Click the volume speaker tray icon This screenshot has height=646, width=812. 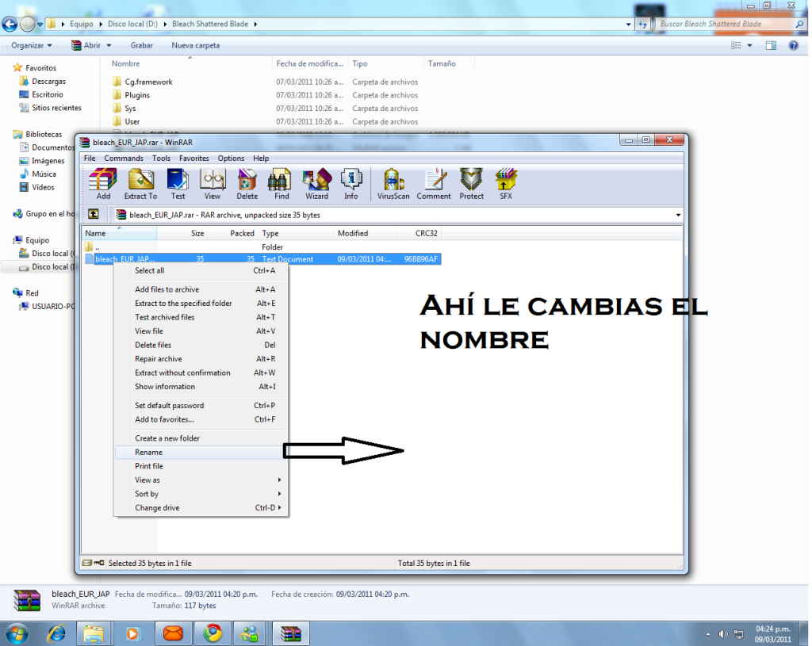pyautogui.click(x=723, y=634)
